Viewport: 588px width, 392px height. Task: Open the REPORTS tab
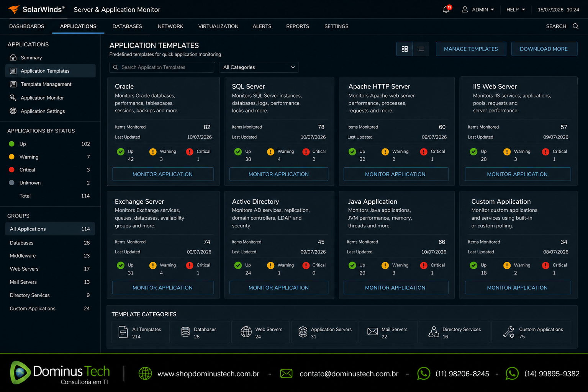(298, 26)
